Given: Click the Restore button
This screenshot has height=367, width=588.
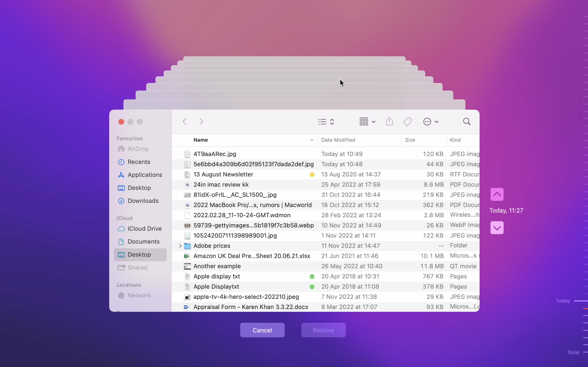Looking at the screenshot, I should (x=323, y=330).
